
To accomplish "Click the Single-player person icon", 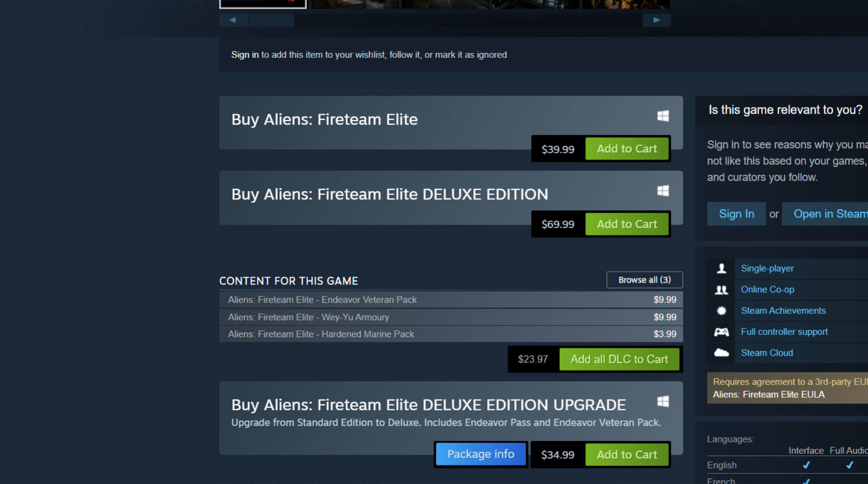I will 722,268.
